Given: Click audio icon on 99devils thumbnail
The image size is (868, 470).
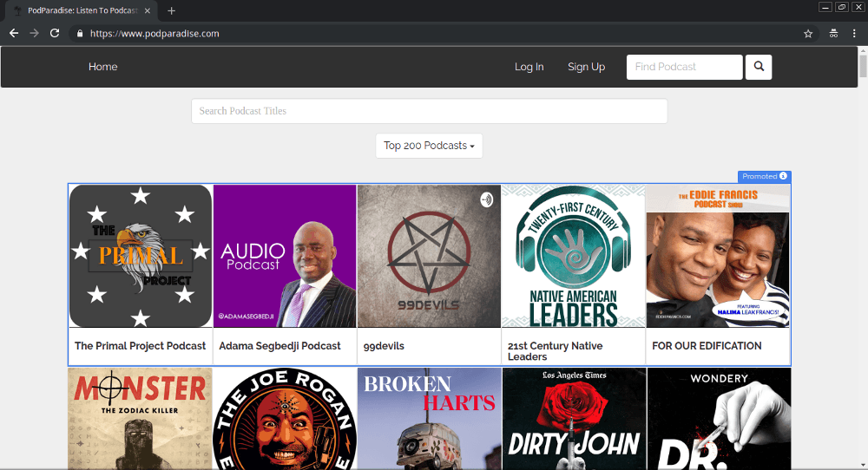Looking at the screenshot, I should 486,199.
